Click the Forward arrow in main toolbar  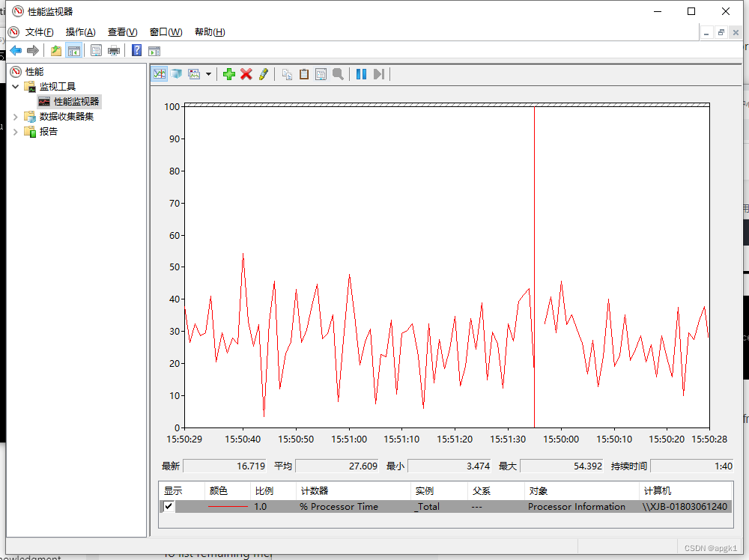33,50
